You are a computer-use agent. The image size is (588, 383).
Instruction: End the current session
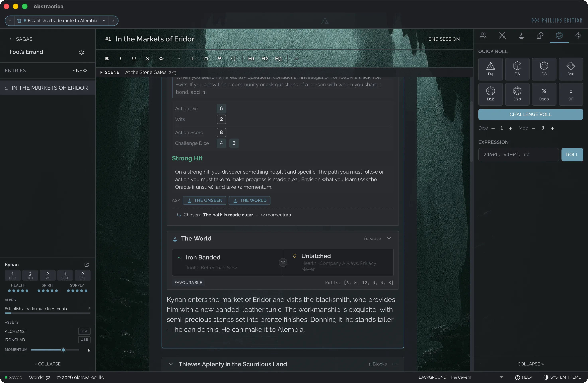click(444, 39)
